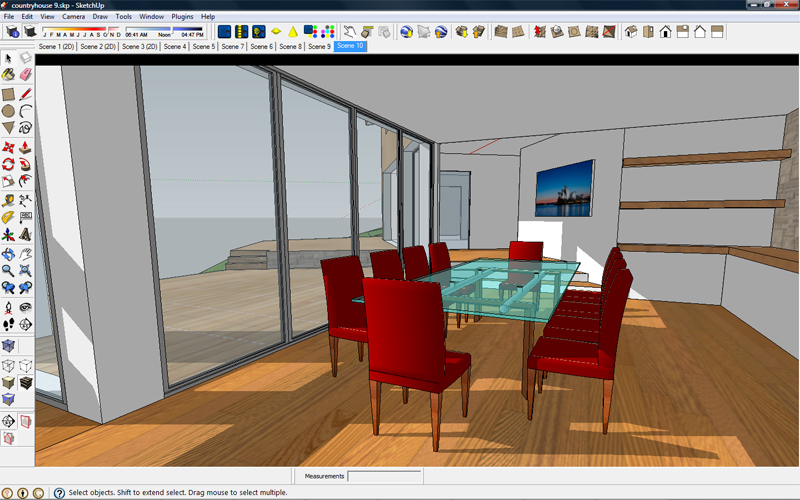800x500 pixels.
Task: Click the help question mark in status bar
Action: (59, 492)
